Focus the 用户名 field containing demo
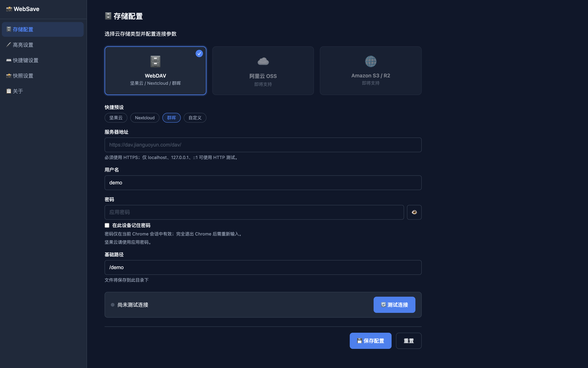 (263, 183)
